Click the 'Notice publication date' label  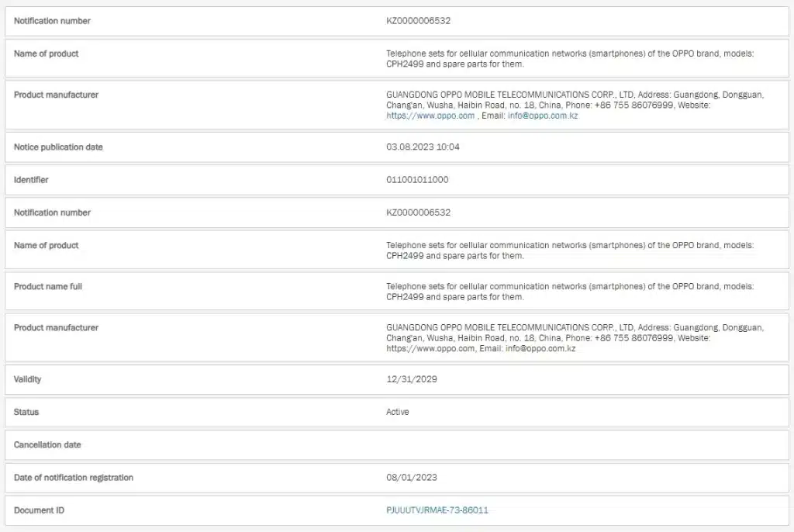click(x=58, y=147)
